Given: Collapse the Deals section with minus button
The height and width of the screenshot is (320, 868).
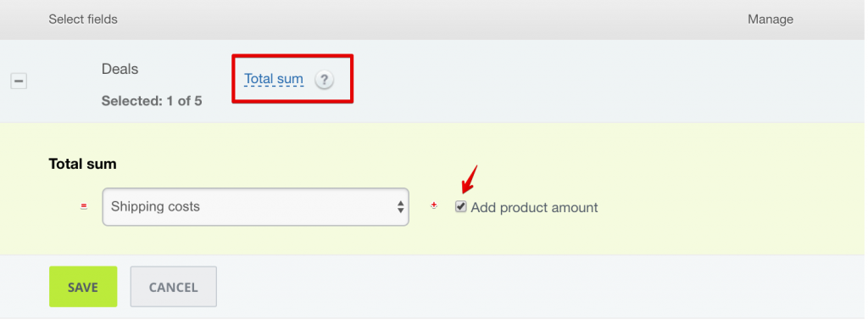Looking at the screenshot, I should (x=19, y=81).
